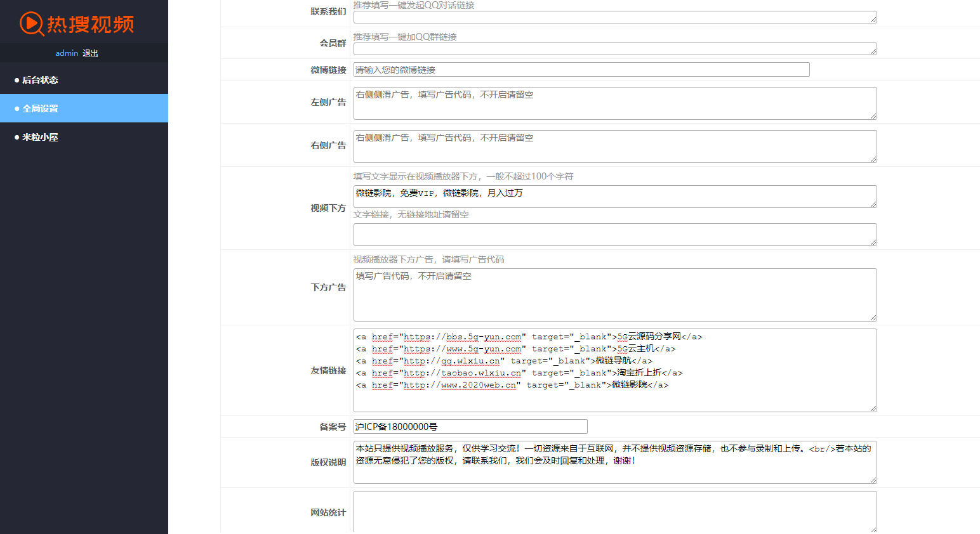Click the 视频下方 text box containing 微链影院
The image size is (980, 534).
[x=614, y=197]
